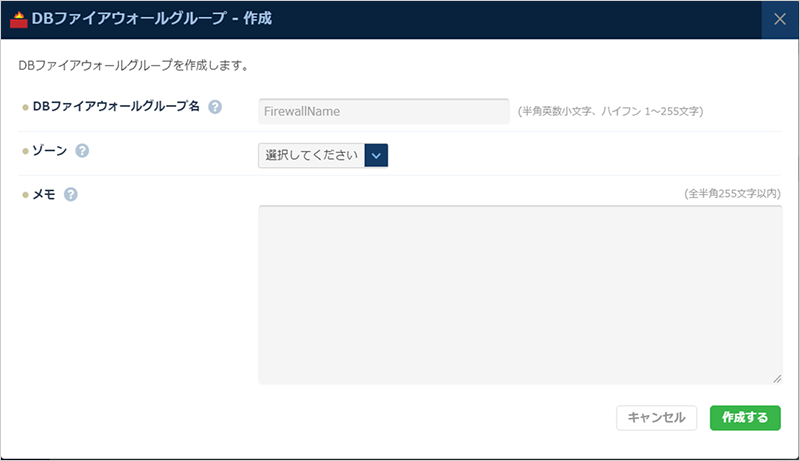
Task: Click the green 作成する button
Action: pos(745,418)
